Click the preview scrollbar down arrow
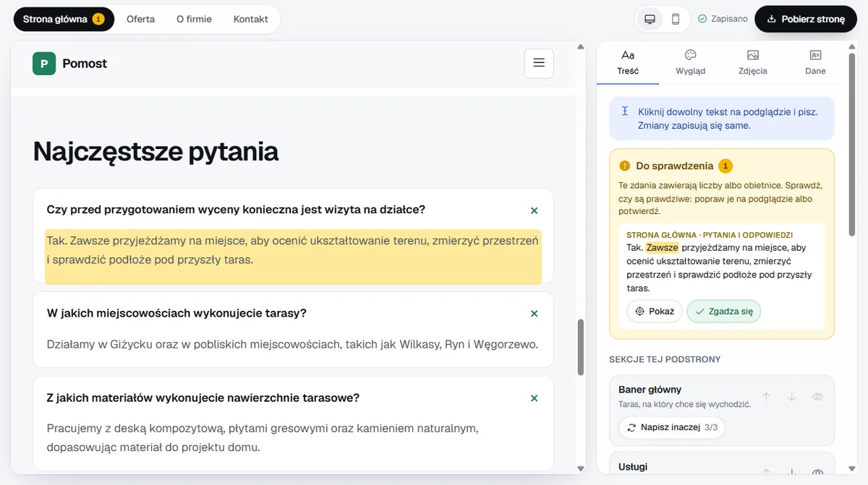This screenshot has height=485, width=868. 581,468
